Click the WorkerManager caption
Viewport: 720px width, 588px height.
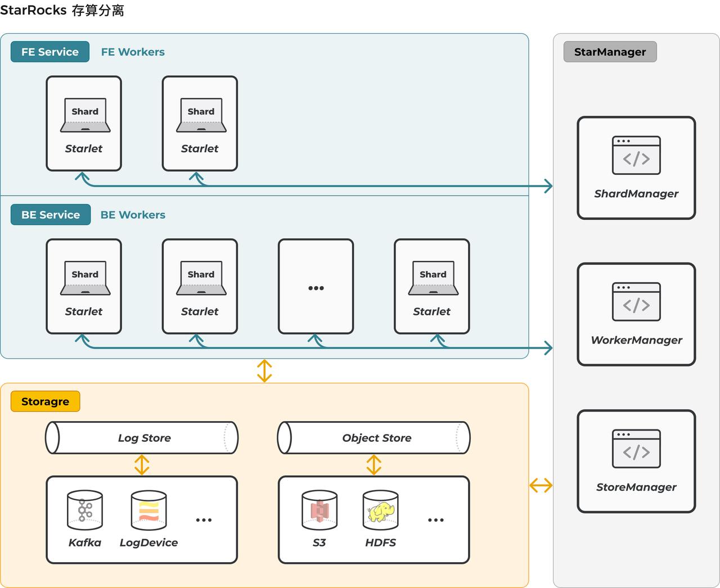636,340
